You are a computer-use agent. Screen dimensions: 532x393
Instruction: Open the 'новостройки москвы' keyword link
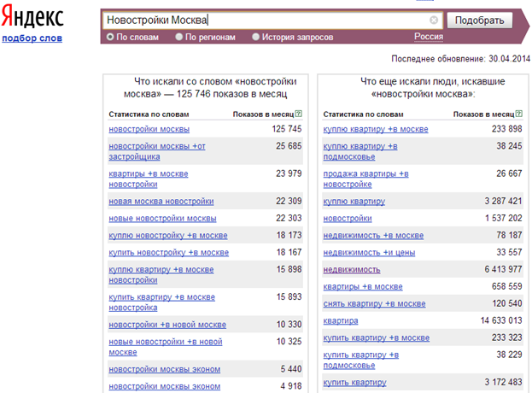[x=149, y=129]
